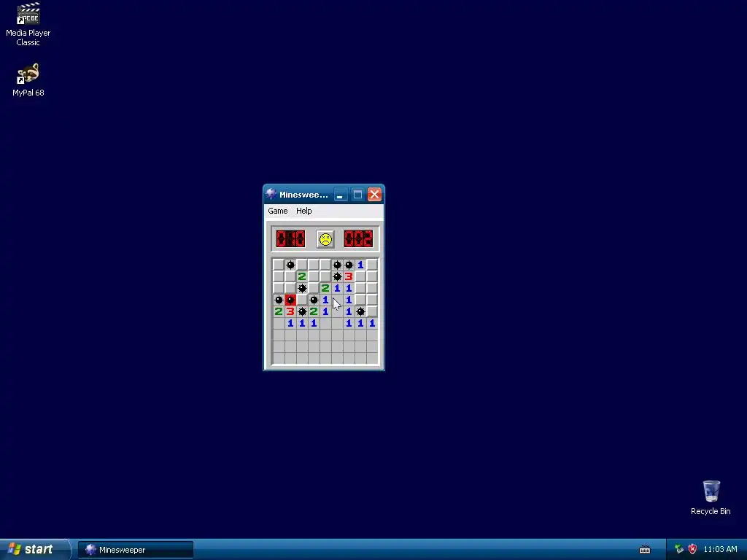This screenshot has height=560, width=747.
Task: Click the topmost green 2 on the board
Action: point(302,276)
